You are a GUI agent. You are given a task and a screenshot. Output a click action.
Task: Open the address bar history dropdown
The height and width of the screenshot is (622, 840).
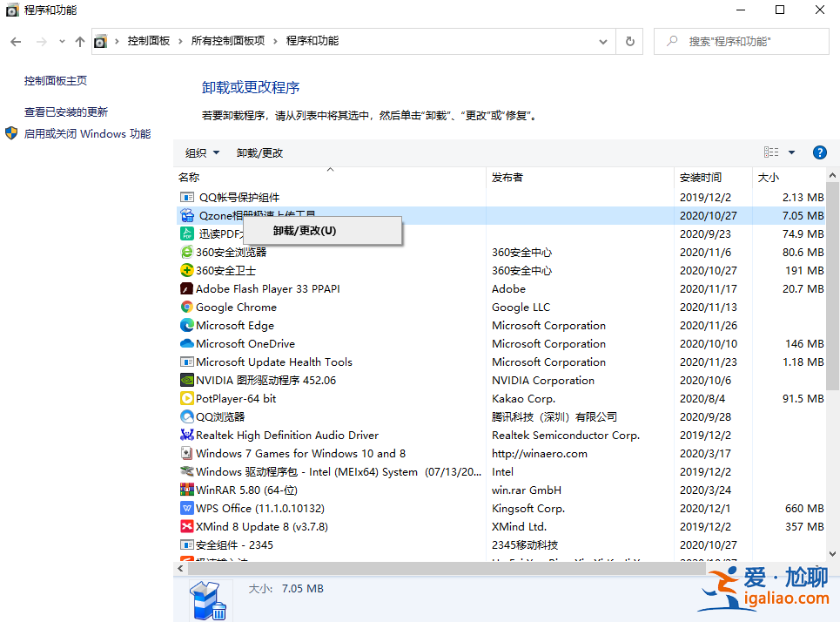pyautogui.click(x=602, y=40)
